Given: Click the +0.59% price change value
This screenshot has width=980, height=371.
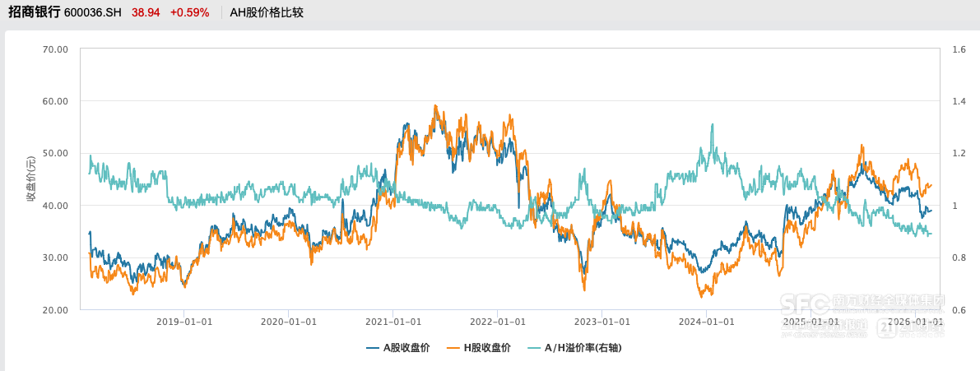Looking at the screenshot, I should [189, 13].
